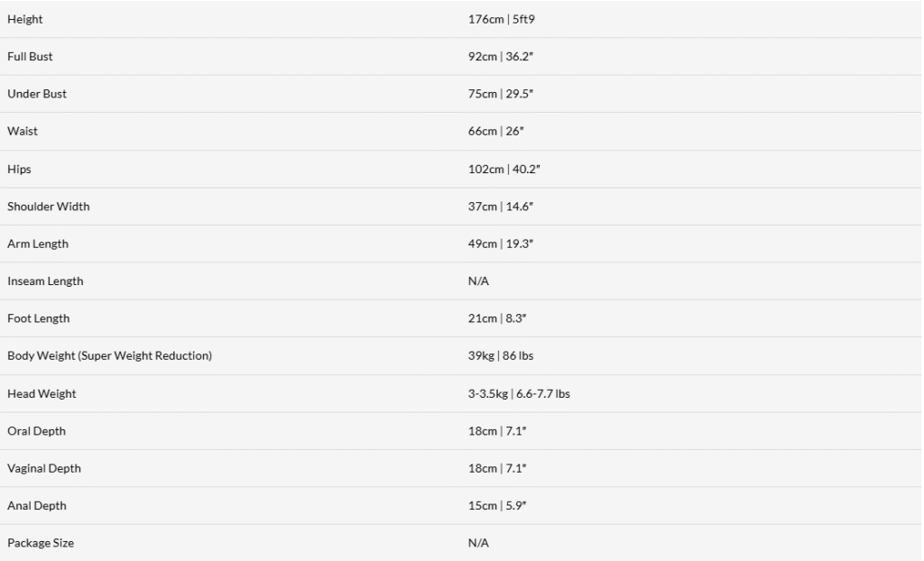Select the 66cm | 26" waist value
The image size is (924, 561).
(495, 131)
